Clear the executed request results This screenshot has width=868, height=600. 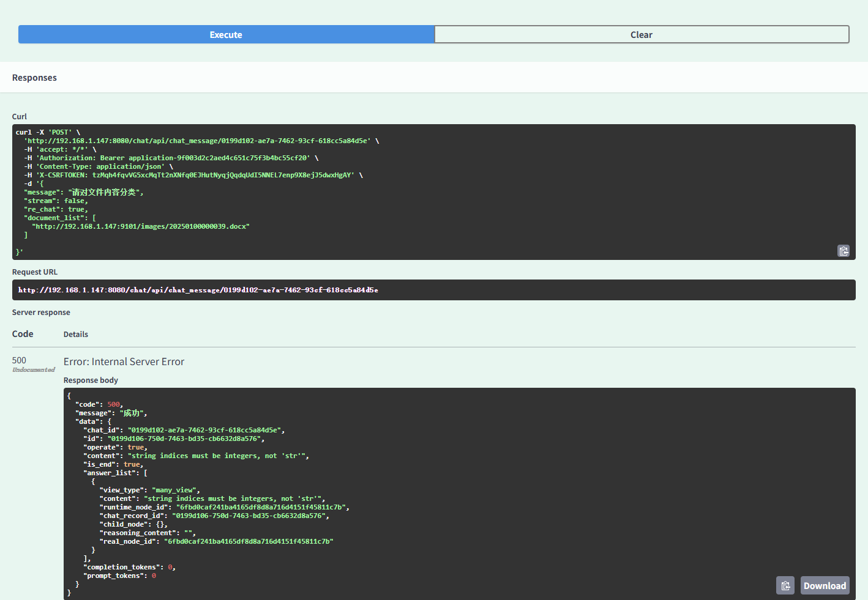(642, 35)
